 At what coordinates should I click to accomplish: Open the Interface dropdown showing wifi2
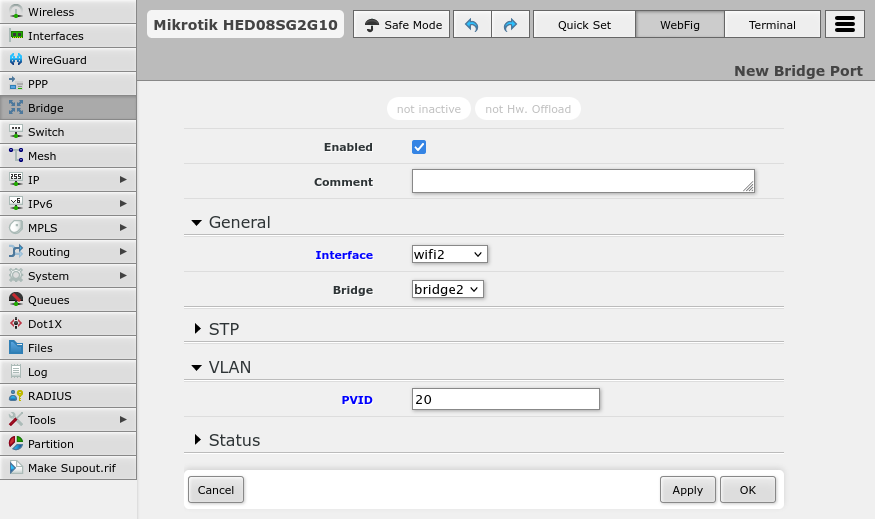pos(449,255)
